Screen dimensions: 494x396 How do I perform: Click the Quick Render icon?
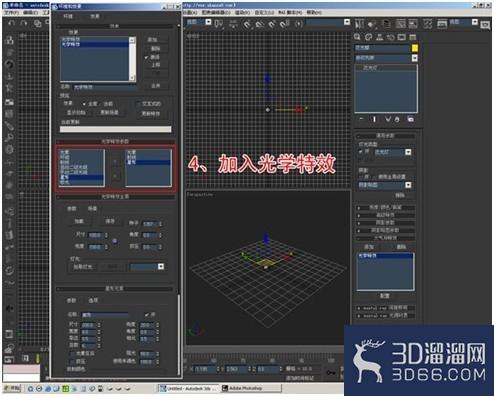click(x=485, y=24)
